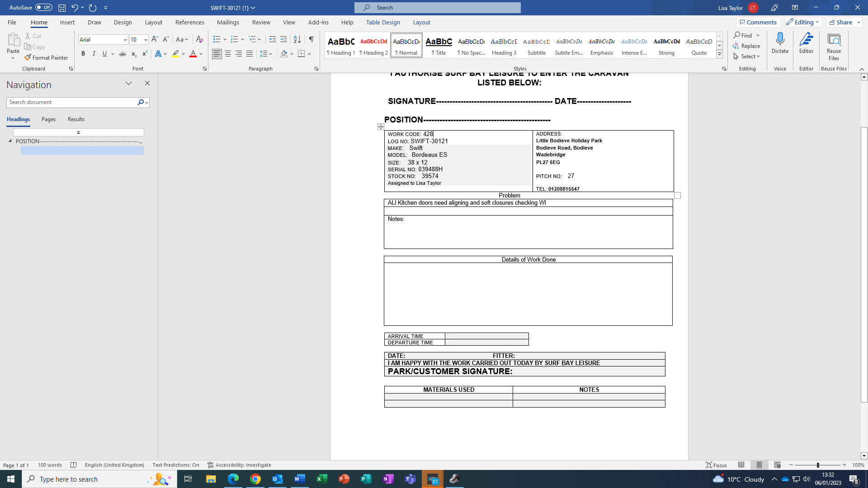Click the Sort icon in the Paragraph group

point(297,39)
